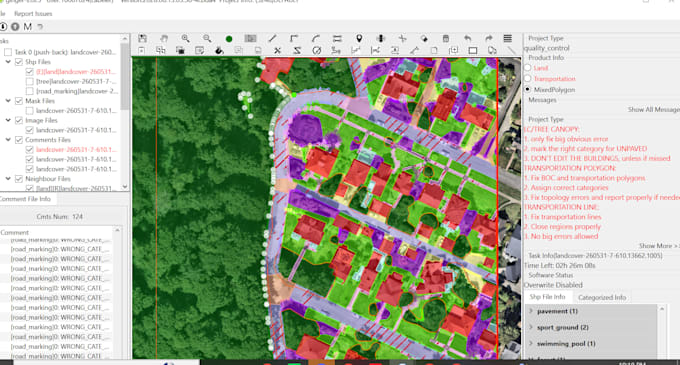Click the tasks tree scrollbar up arrow
The width and height of the screenshot is (680, 365).
point(125,39)
